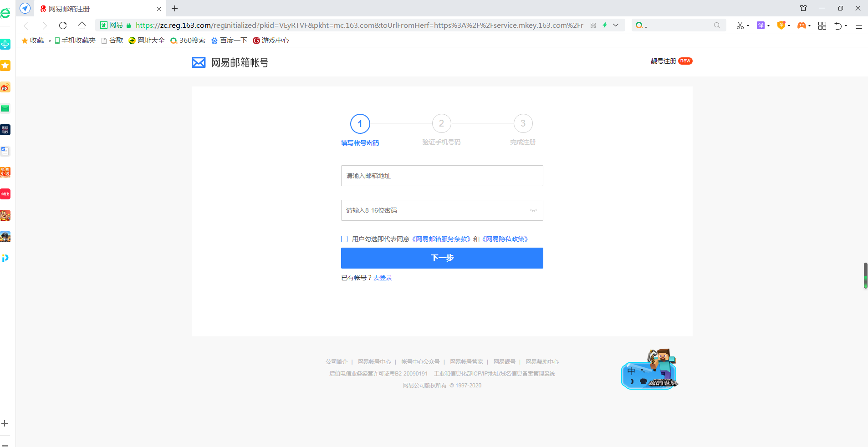868x447 pixels.
Task: Click the 8-16 character password field
Action: point(442,210)
